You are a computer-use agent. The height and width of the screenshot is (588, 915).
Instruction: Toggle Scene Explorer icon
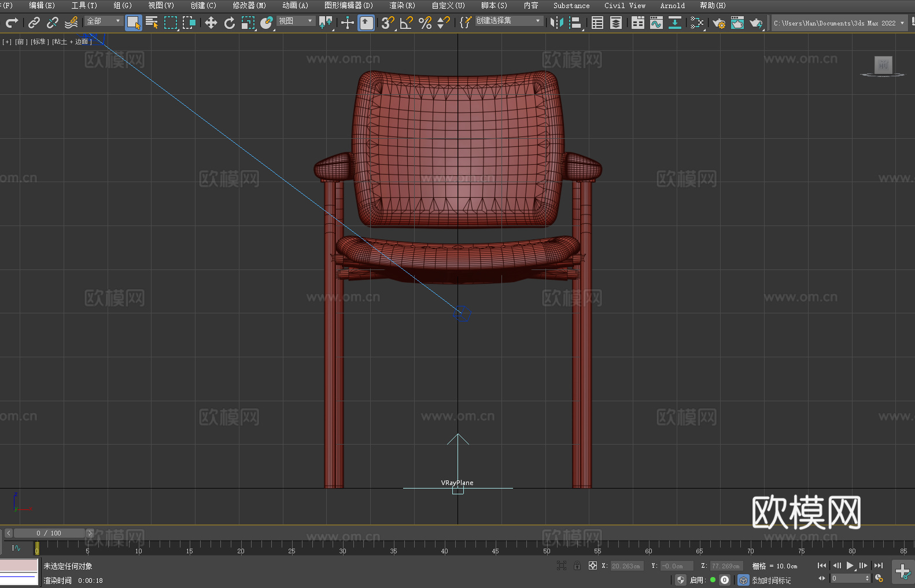pos(597,23)
